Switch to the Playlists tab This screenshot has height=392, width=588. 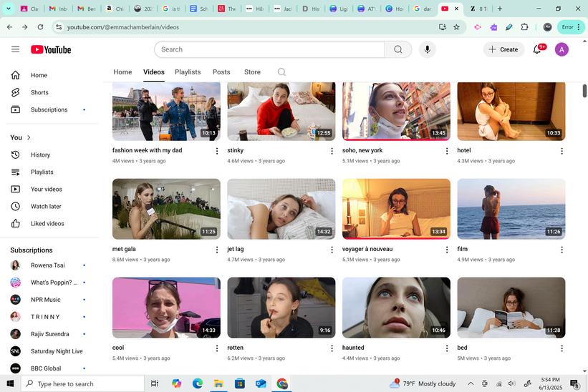[188, 72]
